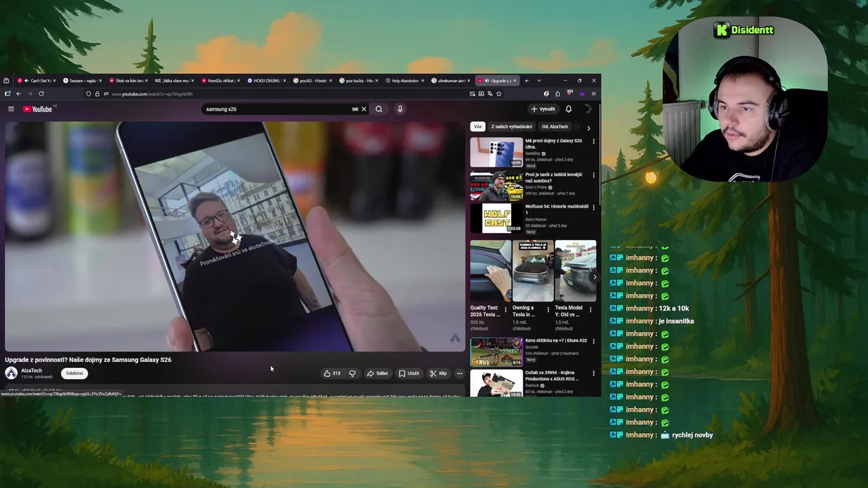
Task: Create a clip with 'Klip'
Action: pos(439,373)
